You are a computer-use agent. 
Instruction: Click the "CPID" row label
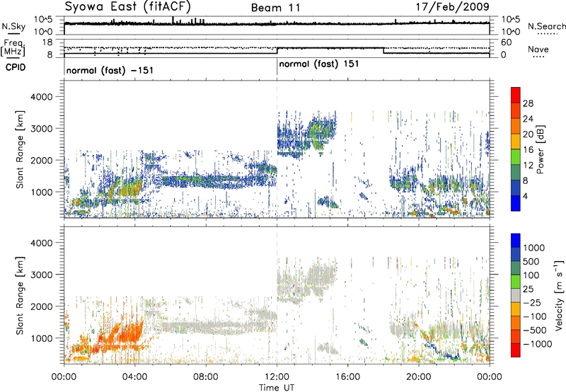(x=16, y=67)
